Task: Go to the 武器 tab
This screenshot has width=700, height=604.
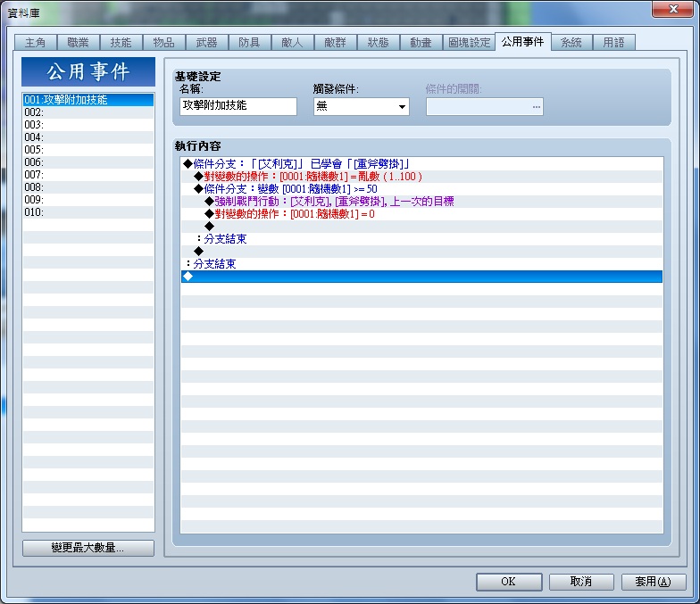Action: pos(207,43)
